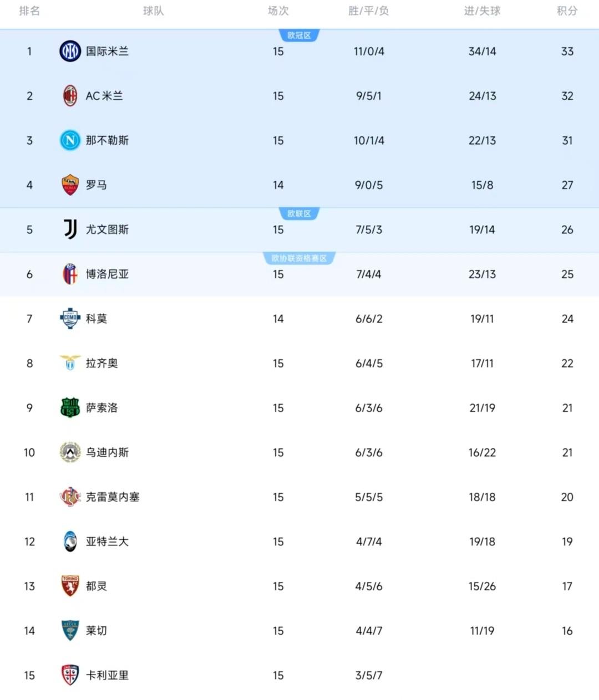This screenshot has width=599, height=700.
Task: Click the Atalanta team logo
Action: [x=70, y=541]
